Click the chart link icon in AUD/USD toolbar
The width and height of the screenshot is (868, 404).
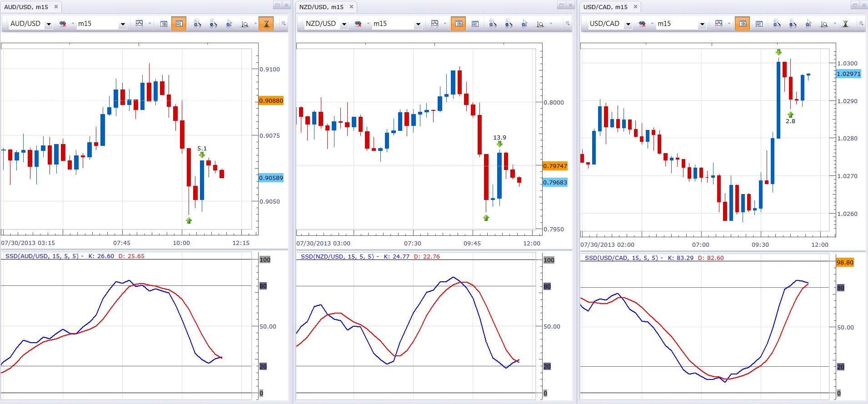pyautogui.click(x=63, y=24)
